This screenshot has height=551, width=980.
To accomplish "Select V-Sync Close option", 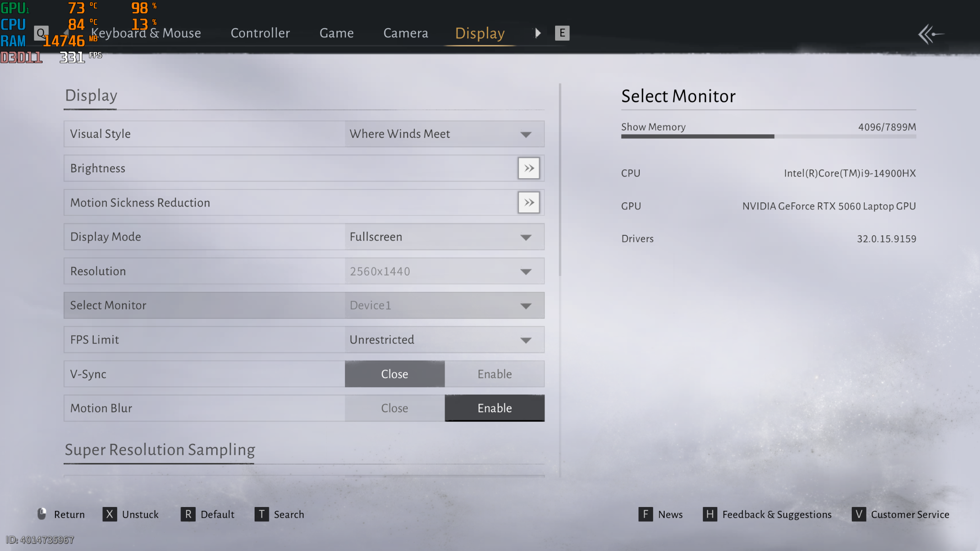I will 394,374.
